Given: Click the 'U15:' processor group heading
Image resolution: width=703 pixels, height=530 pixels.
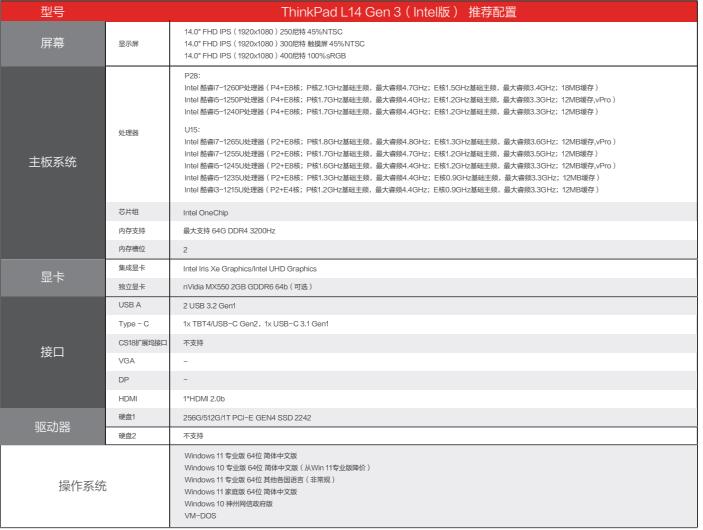Looking at the screenshot, I should tap(192, 130).
